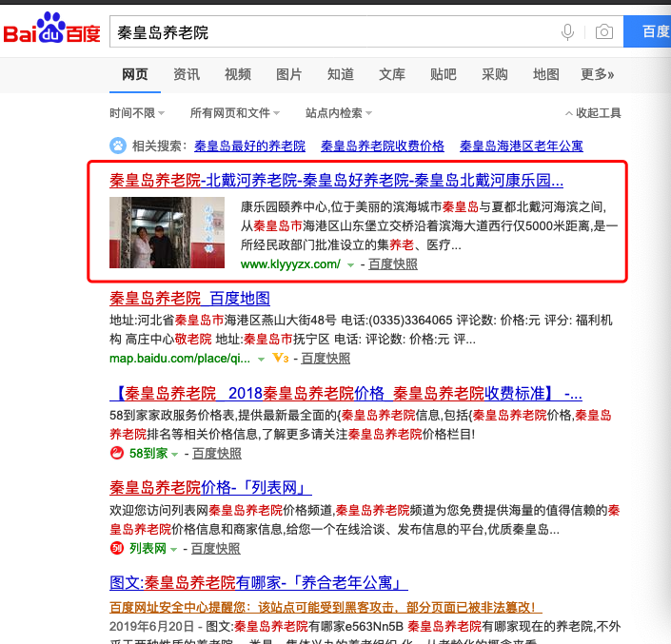Open 秦皇岛养老院_百度地图 result
The height and width of the screenshot is (644, 671).
click(189, 299)
